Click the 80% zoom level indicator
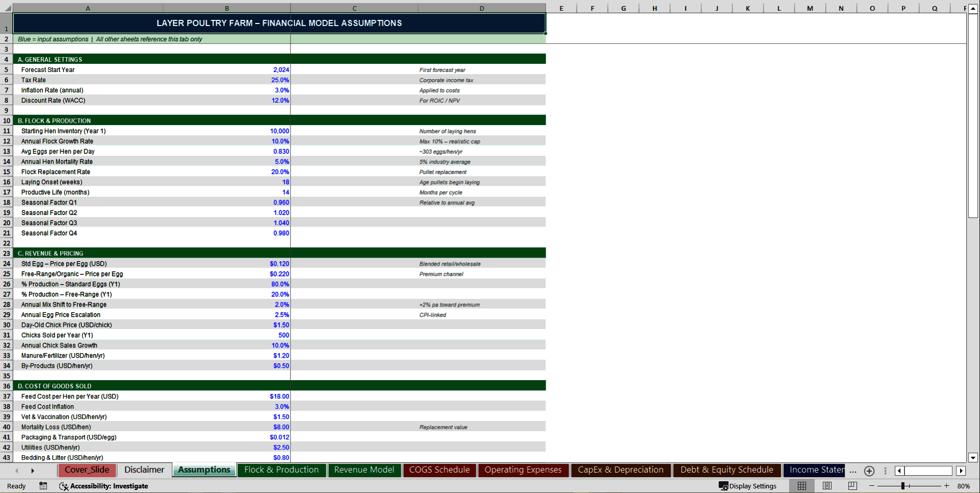Image resolution: width=980 pixels, height=493 pixels. click(x=964, y=486)
